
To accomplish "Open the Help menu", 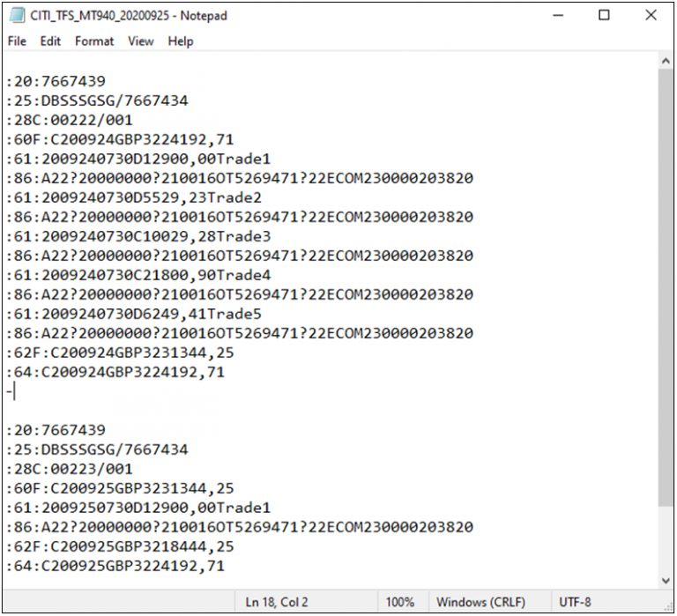I will pos(181,41).
